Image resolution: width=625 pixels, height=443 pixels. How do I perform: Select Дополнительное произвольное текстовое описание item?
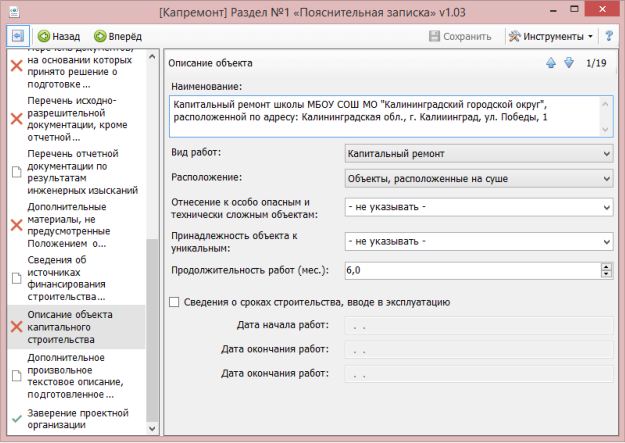[x=77, y=376]
